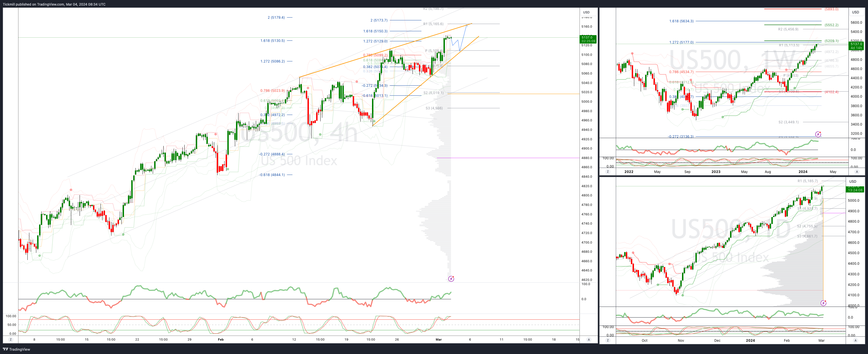Select the 1.272 (5086.2) Fibonacci label

(x=272, y=61)
